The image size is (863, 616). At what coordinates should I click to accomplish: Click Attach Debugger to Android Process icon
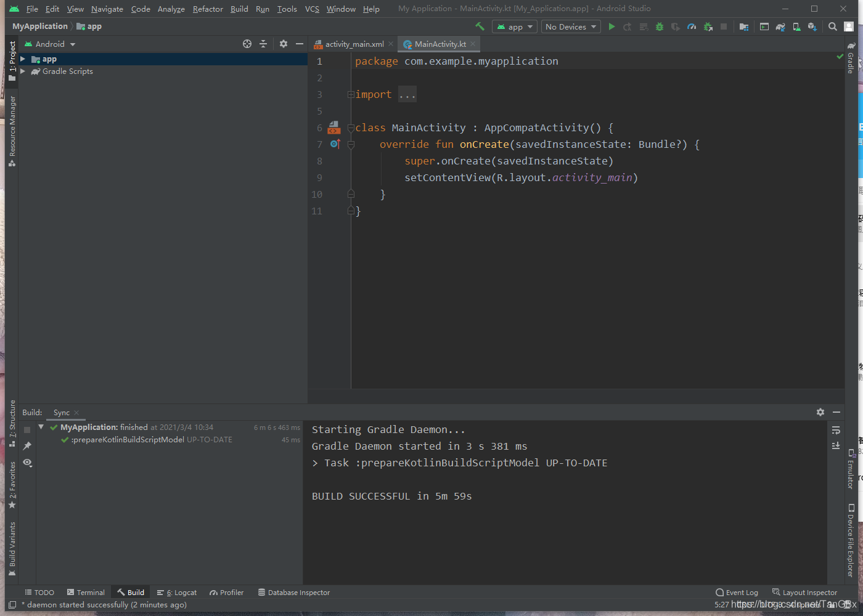click(x=708, y=26)
